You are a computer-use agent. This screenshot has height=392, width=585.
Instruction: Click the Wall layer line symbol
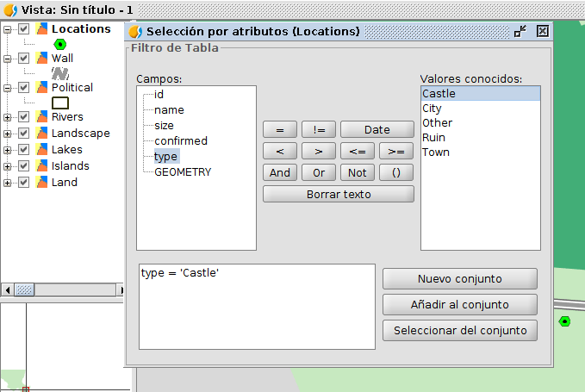(60, 73)
